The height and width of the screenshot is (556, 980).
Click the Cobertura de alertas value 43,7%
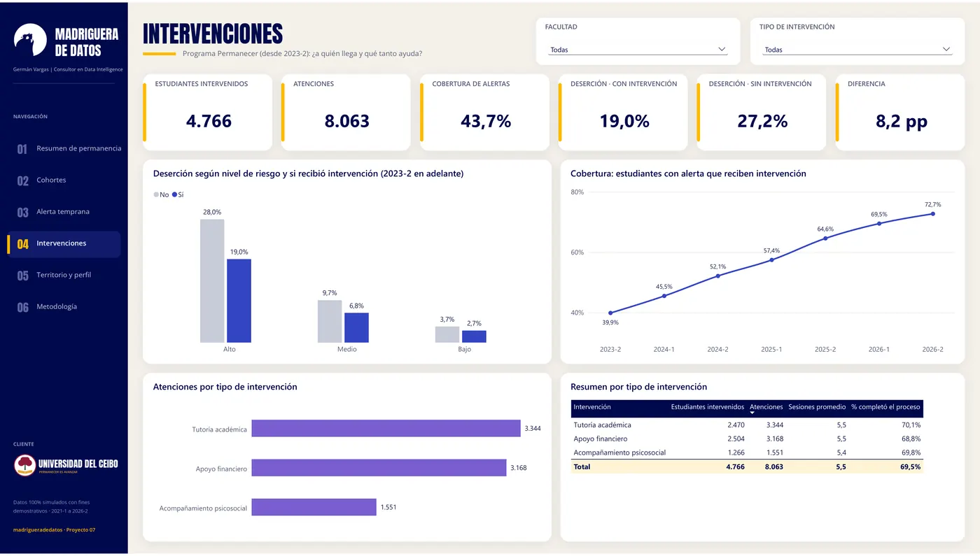pyautogui.click(x=486, y=121)
